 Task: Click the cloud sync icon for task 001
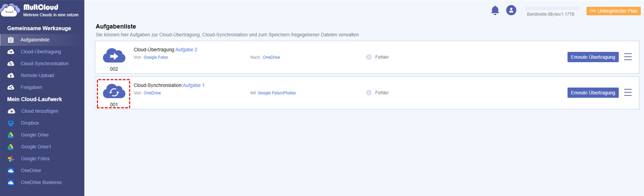pos(114,91)
